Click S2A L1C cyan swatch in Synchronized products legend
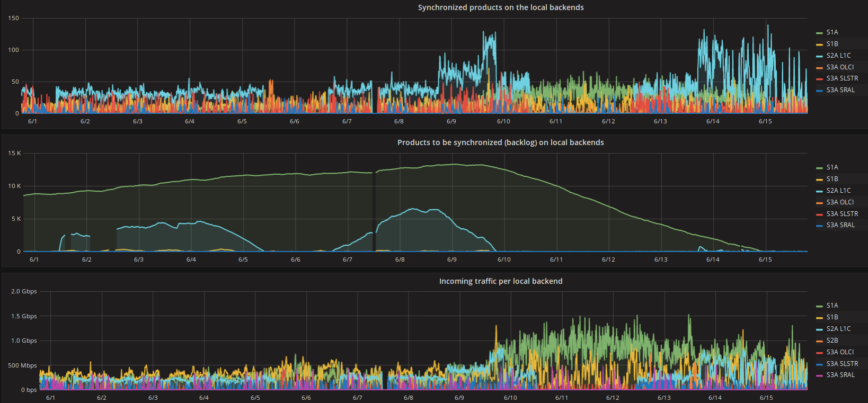The height and width of the screenshot is (403, 868). tap(819, 56)
